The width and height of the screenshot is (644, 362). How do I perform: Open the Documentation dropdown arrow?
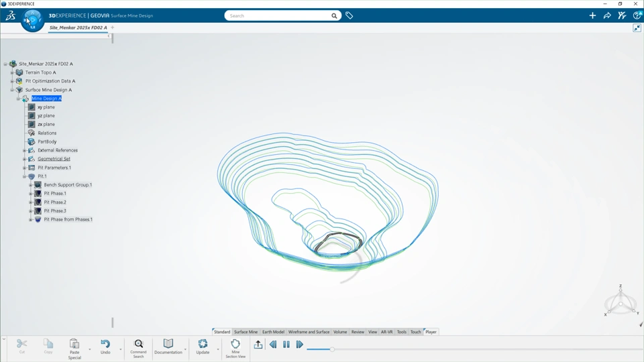pyautogui.click(x=185, y=349)
